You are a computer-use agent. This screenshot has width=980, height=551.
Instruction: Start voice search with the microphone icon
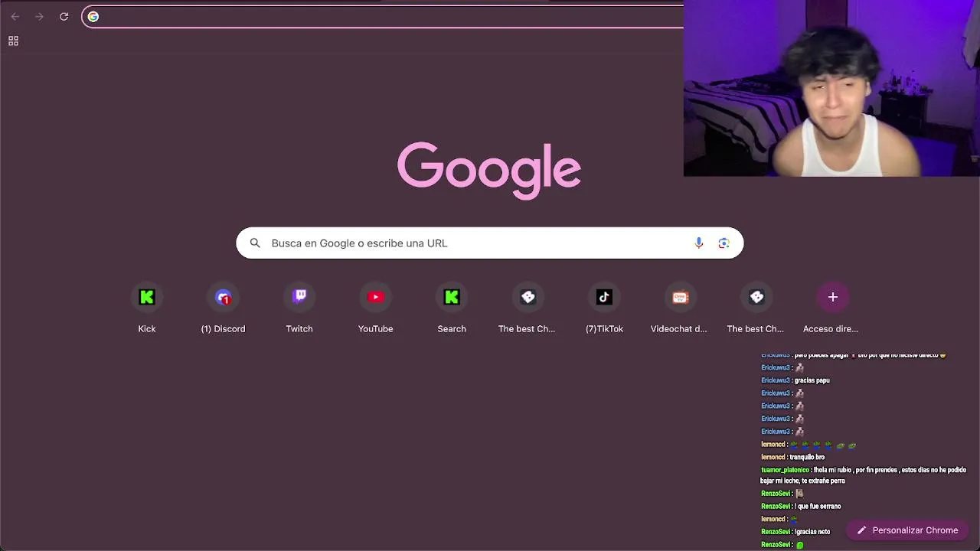tap(698, 243)
